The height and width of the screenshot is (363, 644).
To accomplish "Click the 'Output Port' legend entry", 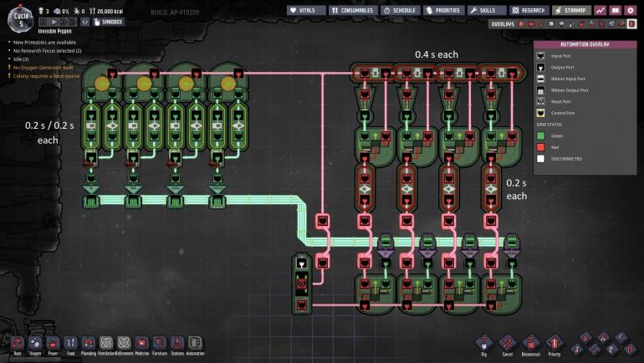I will (562, 68).
